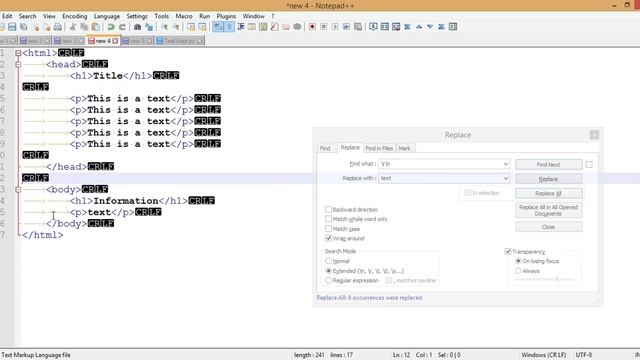
Task: Toggle the Word Wrap toolbar icon
Action: 218,27
